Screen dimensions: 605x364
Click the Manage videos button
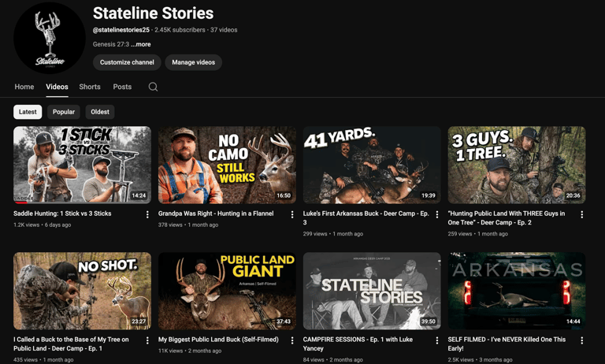coord(193,62)
